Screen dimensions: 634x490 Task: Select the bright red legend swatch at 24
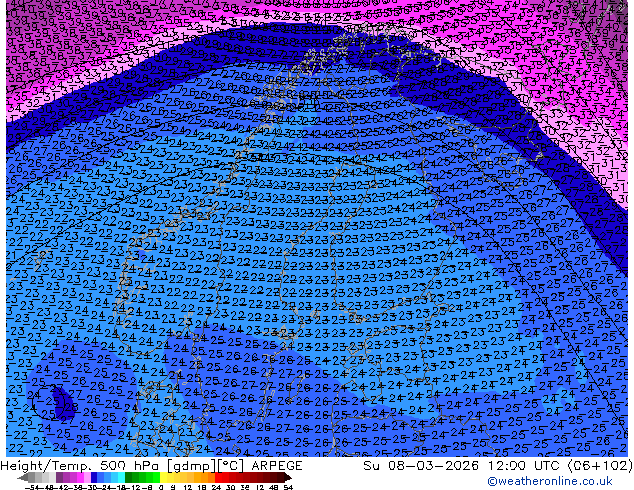(218, 477)
